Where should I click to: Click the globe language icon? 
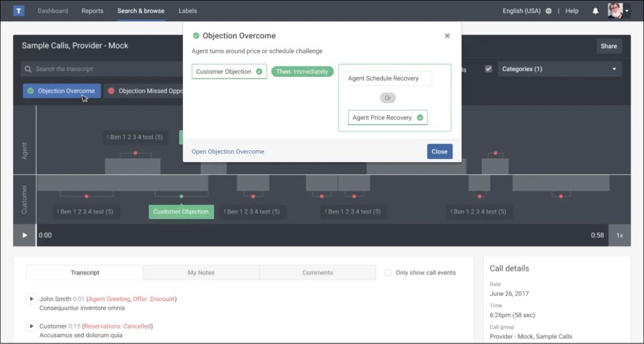[x=549, y=11]
